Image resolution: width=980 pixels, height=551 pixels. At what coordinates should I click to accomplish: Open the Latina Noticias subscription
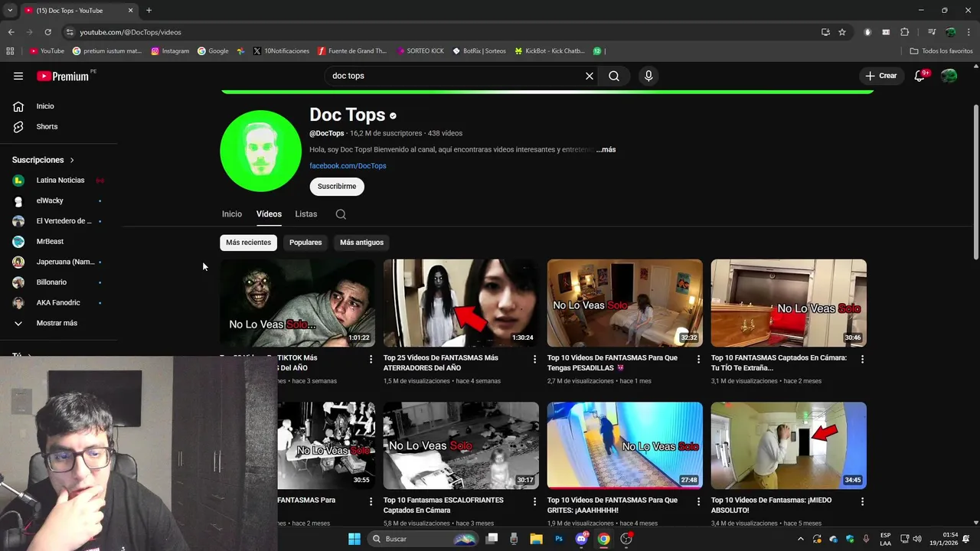[61, 180]
